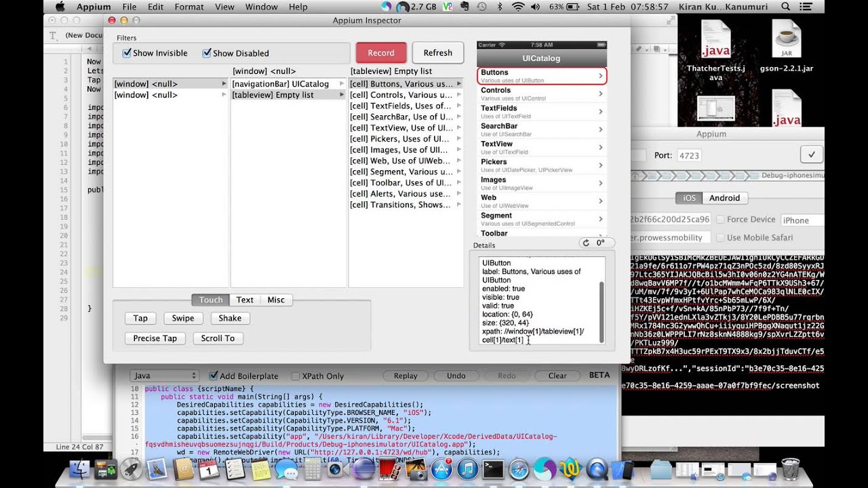Open iTunes from the Dock

pyautogui.click(x=467, y=469)
